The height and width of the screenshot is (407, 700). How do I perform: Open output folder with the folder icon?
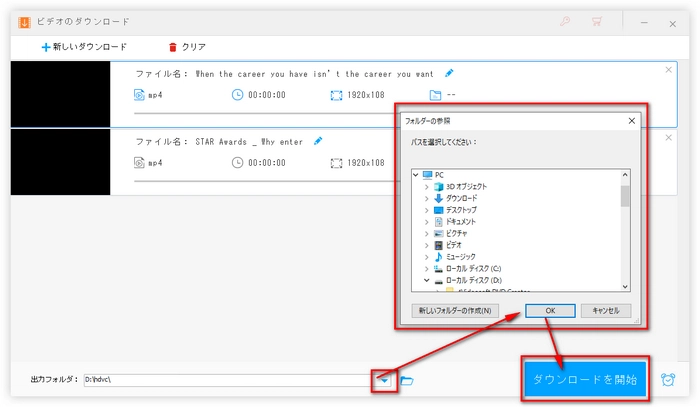pos(407,381)
